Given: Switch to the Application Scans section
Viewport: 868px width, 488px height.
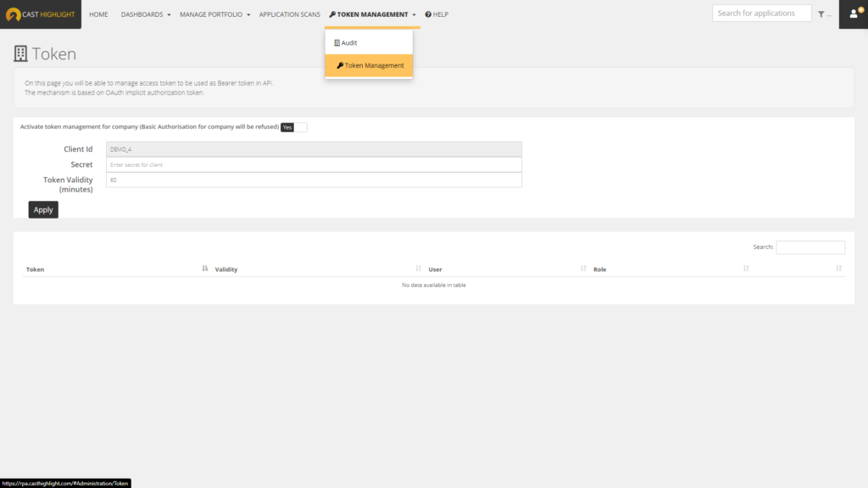Looking at the screenshot, I should (289, 14).
